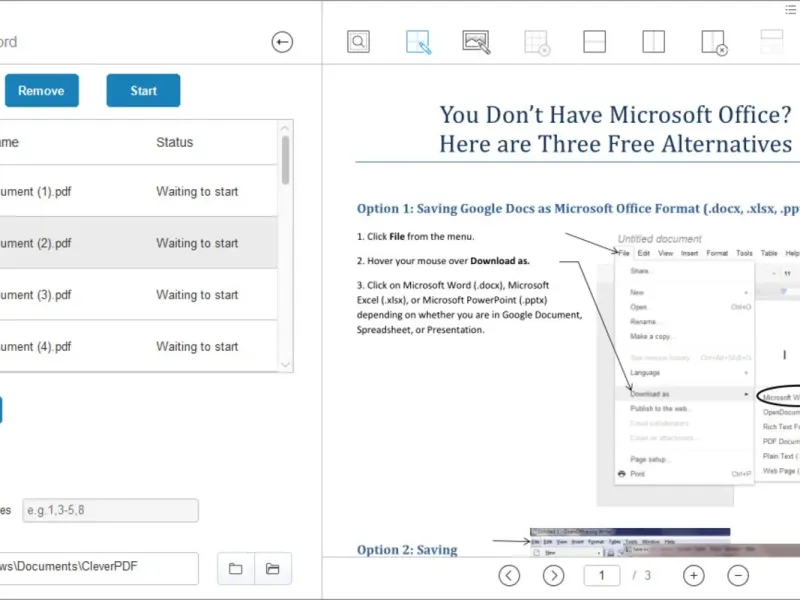Select the row for document (2).pdf
This screenshot has width=800, height=600.
[138, 243]
